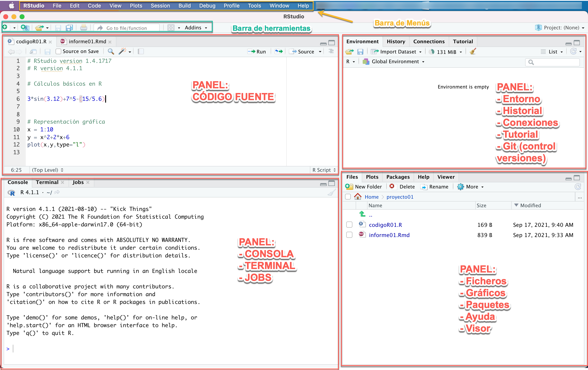Open the (Top Level) scope selector
This screenshot has height=370, width=588.
coord(48,170)
